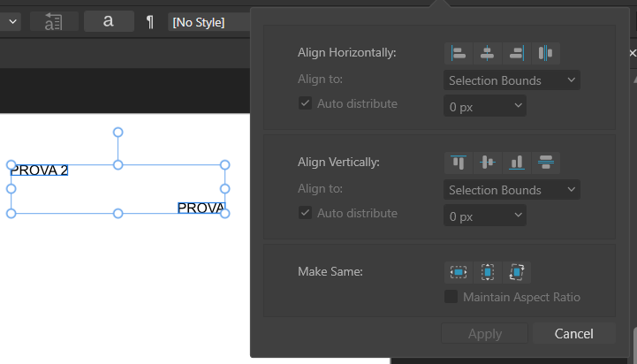
Task: Align horizontal centers of objects
Action: [x=488, y=53]
